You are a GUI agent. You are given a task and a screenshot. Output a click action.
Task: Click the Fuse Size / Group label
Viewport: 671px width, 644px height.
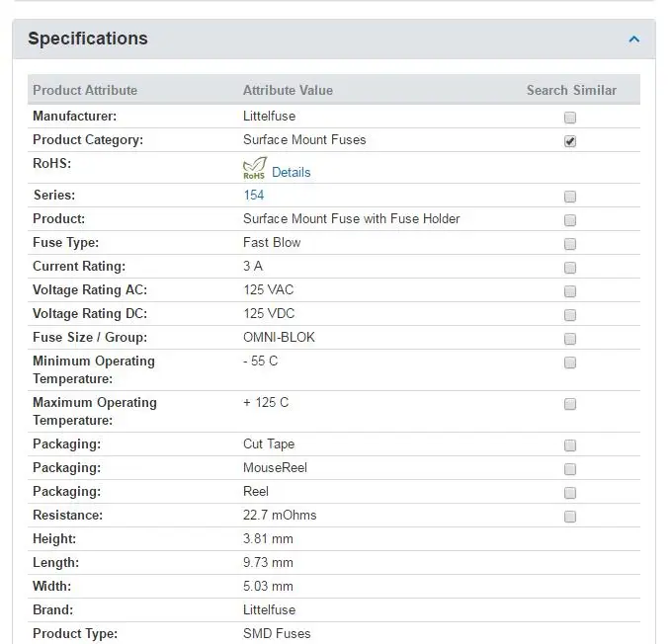pos(90,338)
